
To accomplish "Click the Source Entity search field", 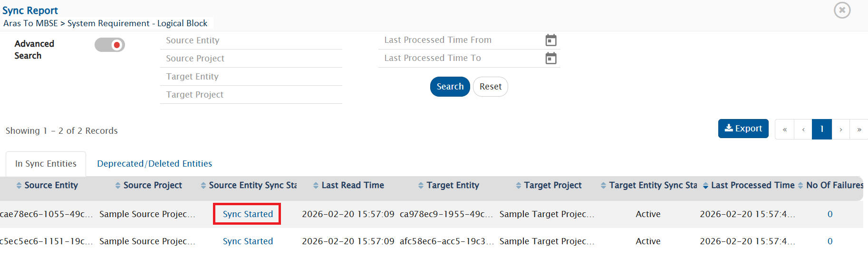I will [x=251, y=40].
